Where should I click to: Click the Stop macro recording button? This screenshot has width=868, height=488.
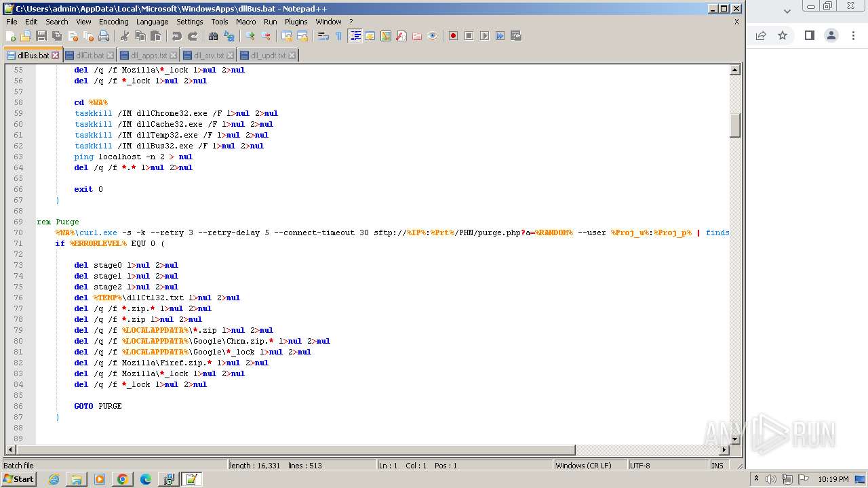tap(469, 36)
